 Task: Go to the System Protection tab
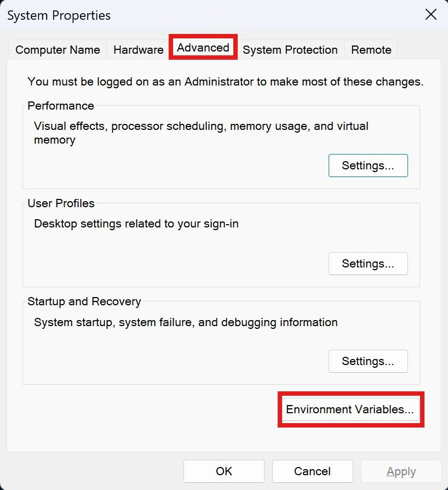[290, 50]
